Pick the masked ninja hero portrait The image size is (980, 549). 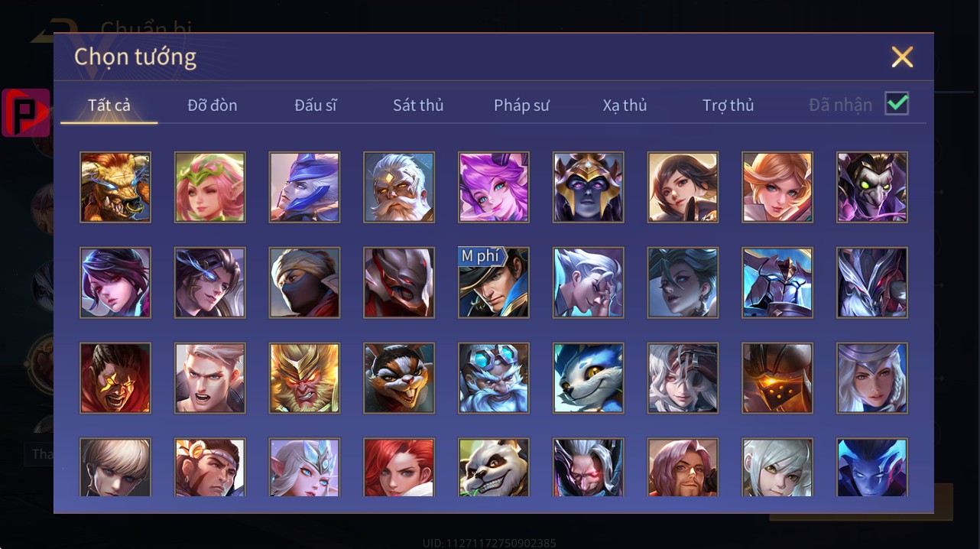[304, 283]
